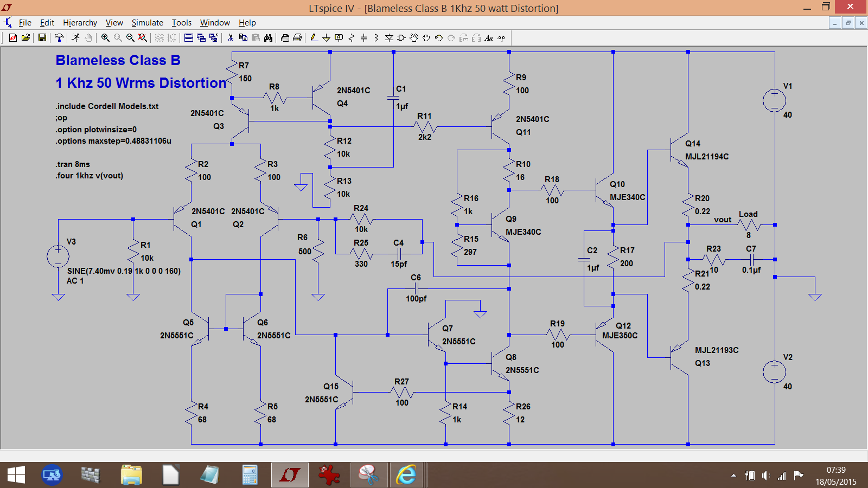Image resolution: width=868 pixels, height=488 pixels.
Task: Place an Inductor from the toolbar
Action: click(376, 38)
